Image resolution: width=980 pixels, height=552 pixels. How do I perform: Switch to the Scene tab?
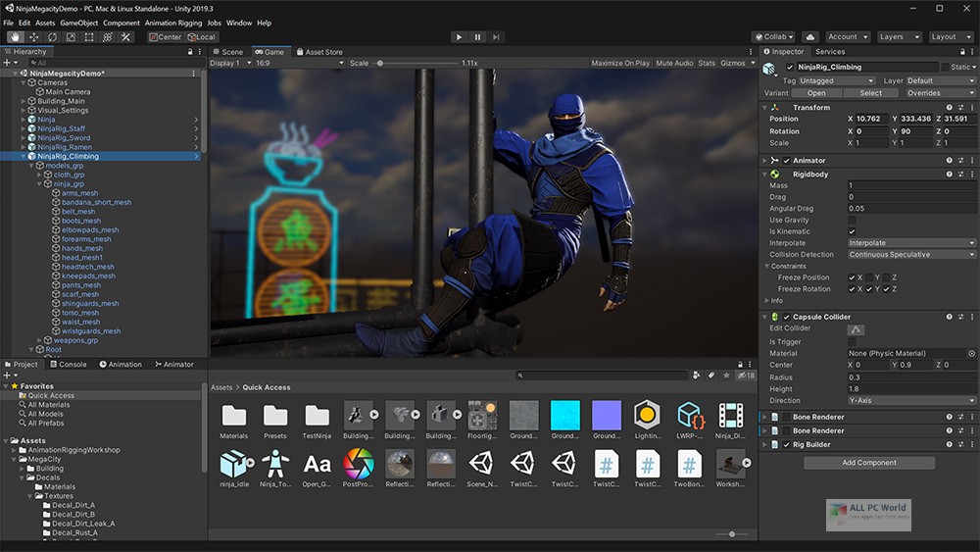pyautogui.click(x=228, y=52)
